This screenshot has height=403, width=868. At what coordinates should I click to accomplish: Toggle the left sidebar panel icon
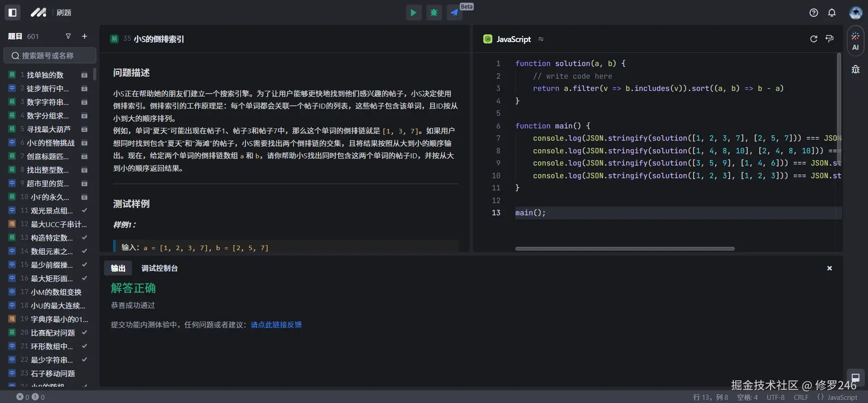pyautogui.click(x=13, y=13)
